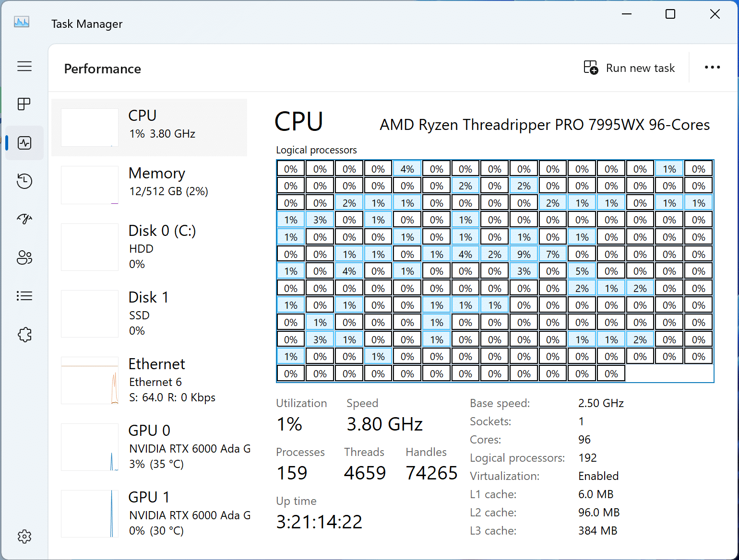Open the three-dot more options menu
This screenshot has height=560, width=739.
(x=713, y=67)
